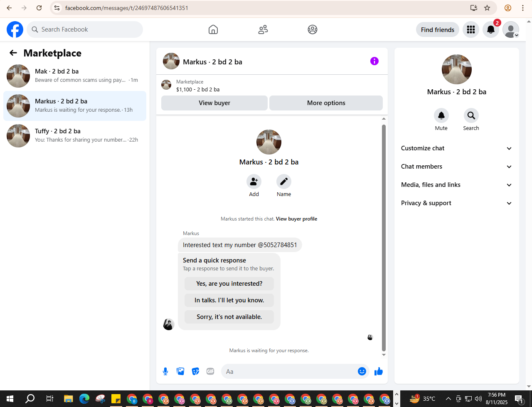
Task: Open the Mak 2 bd 2 ba conversation
Action: [x=75, y=76]
